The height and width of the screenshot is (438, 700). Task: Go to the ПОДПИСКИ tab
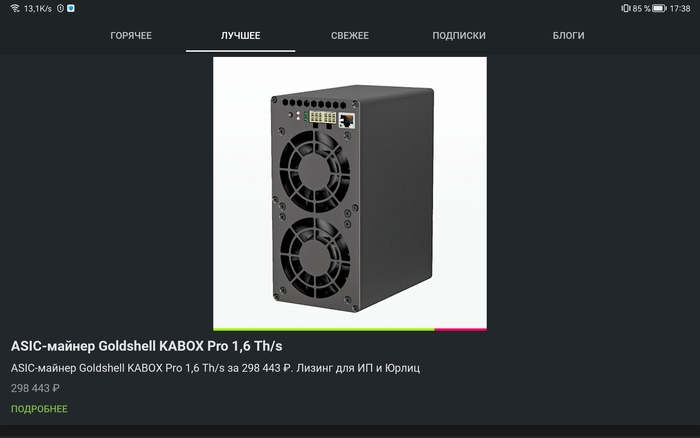click(459, 36)
